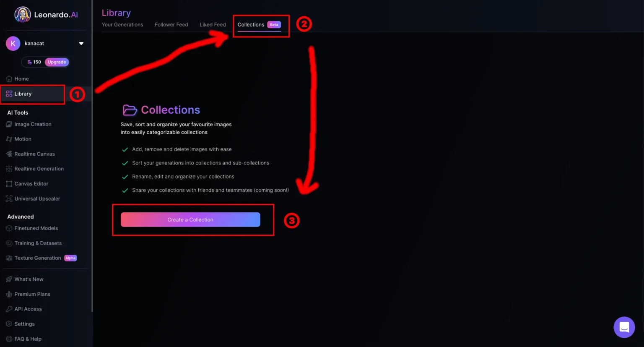Open the Follower Feed tab
The image size is (644, 347).
171,25
